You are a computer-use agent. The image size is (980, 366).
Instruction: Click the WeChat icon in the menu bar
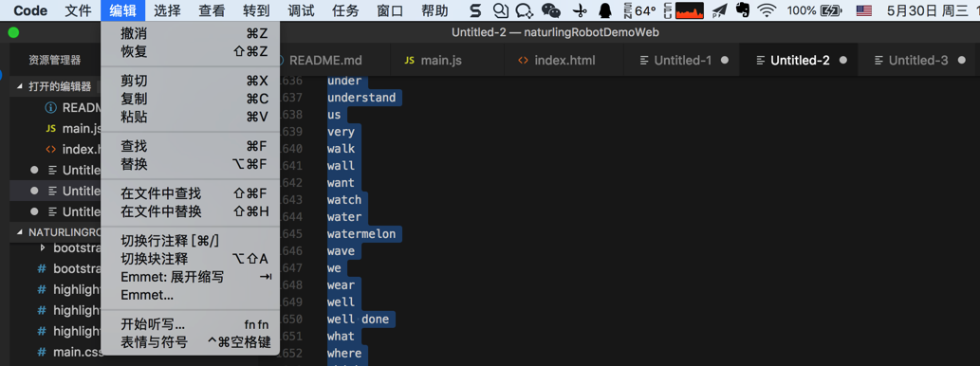[550, 10]
